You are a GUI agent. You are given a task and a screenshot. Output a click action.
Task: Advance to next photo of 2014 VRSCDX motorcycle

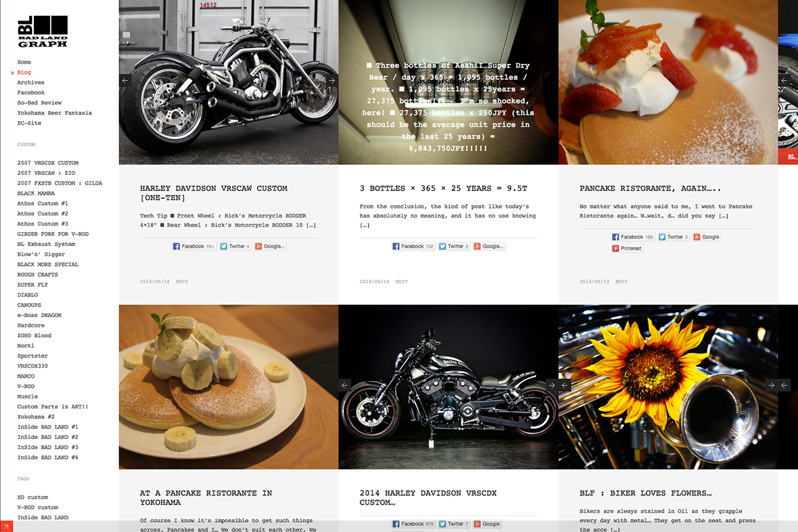click(552, 384)
